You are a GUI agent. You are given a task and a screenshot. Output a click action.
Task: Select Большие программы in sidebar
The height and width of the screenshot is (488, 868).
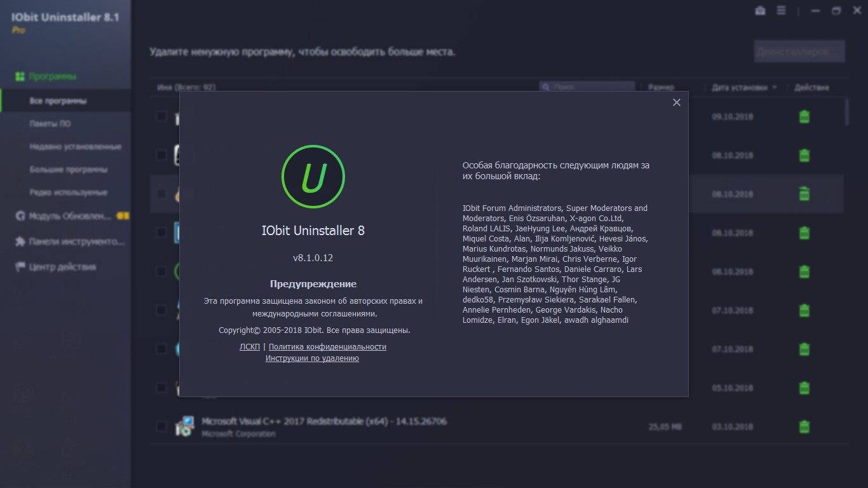pos(69,170)
